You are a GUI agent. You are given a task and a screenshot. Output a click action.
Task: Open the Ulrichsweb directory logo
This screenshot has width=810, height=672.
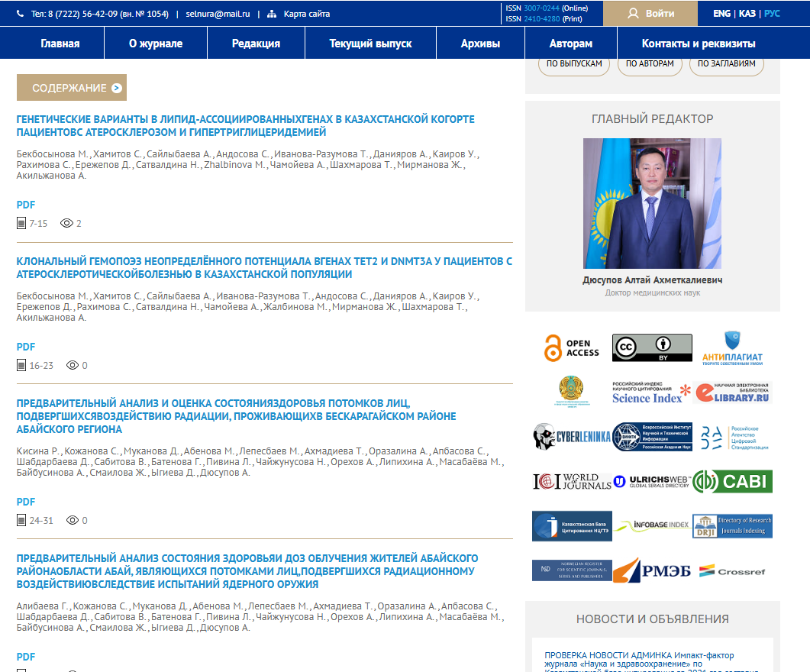pyautogui.click(x=651, y=481)
